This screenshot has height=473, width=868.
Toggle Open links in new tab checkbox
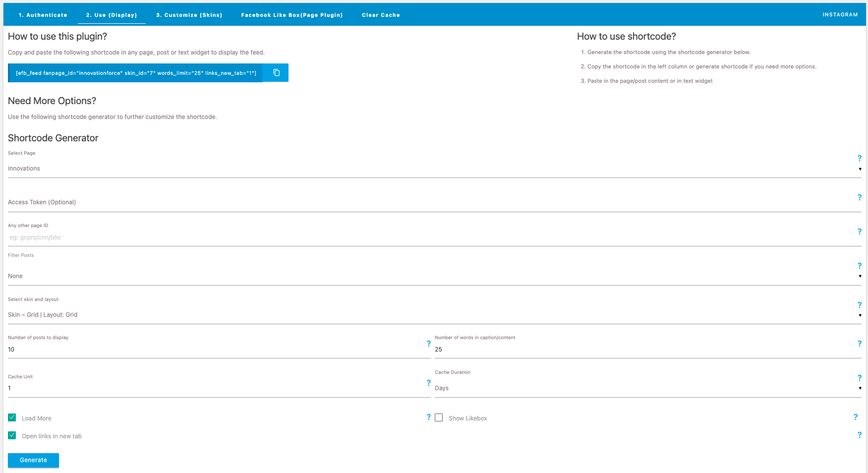click(x=12, y=435)
